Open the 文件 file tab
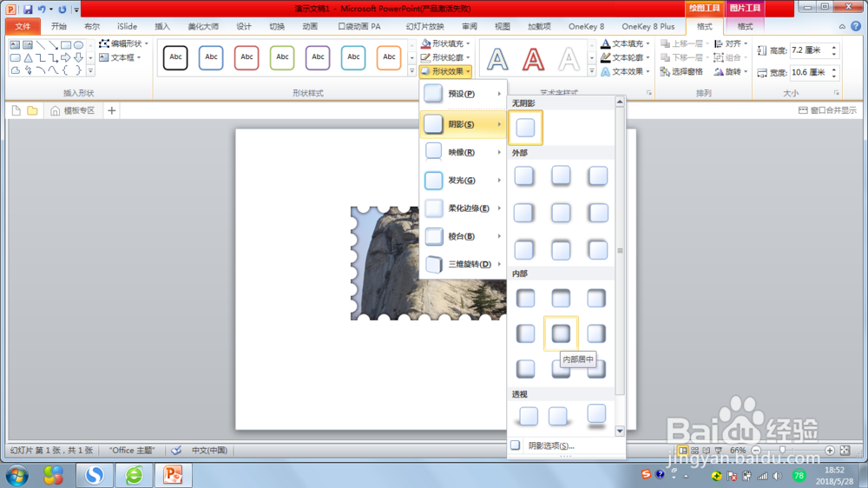 [23, 26]
